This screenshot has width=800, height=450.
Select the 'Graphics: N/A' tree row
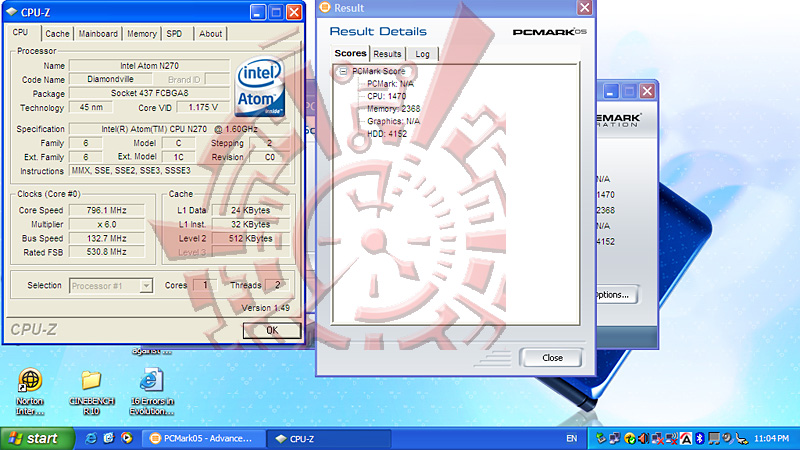coord(393,121)
